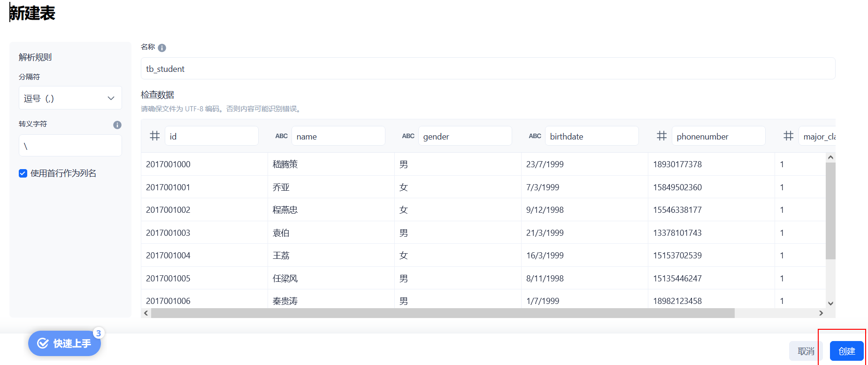868x365 pixels.
Task: Change the number type icon of id column
Action: click(x=155, y=136)
